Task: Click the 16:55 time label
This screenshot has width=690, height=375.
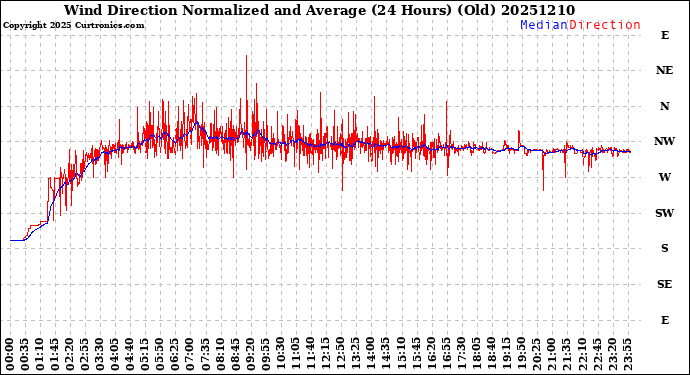Action: [446, 354]
